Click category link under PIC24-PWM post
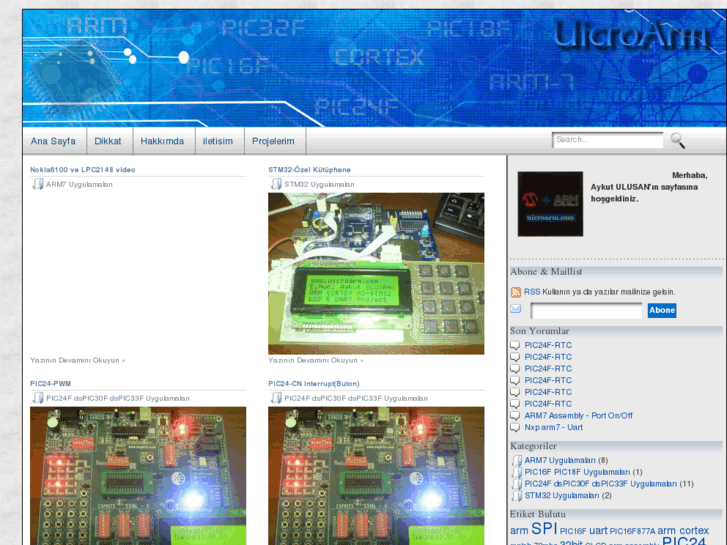This screenshot has height=545, width=727. pyautogui.click(x=118, y=398)
